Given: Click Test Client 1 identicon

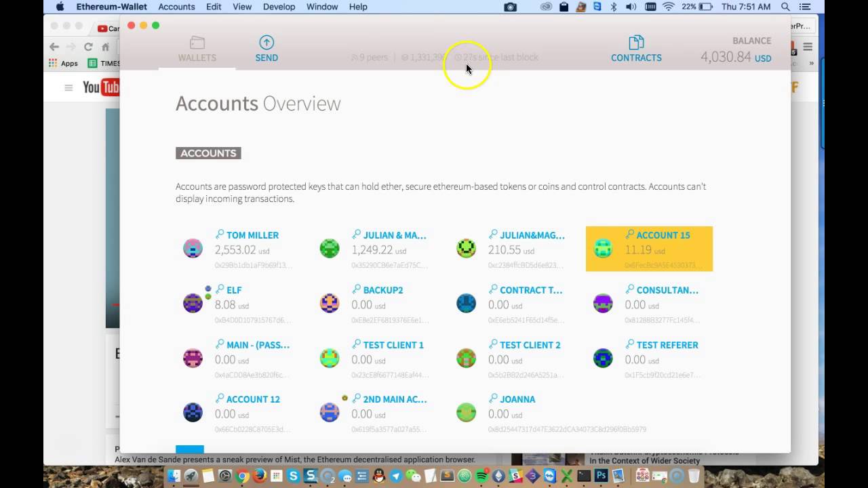Looking at the screenshot, I should point(330,358).
